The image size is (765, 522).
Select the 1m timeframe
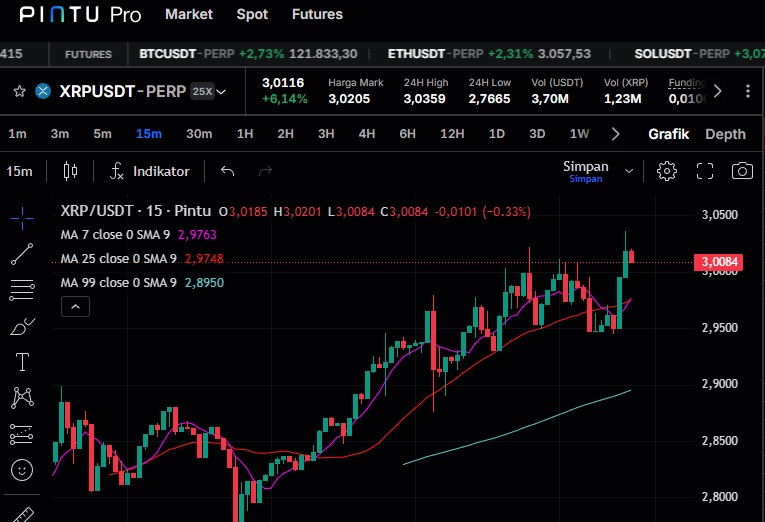tap(17, 134)
